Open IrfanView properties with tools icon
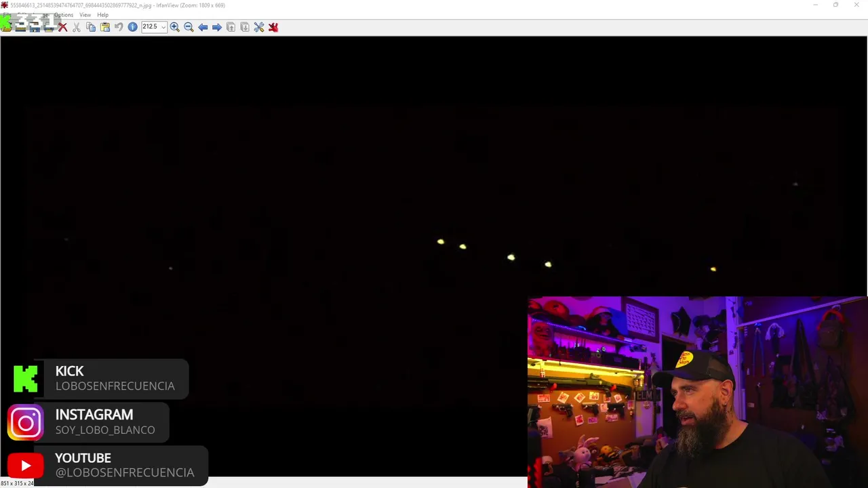The image size is (868, 488). (x=259, y=27)
